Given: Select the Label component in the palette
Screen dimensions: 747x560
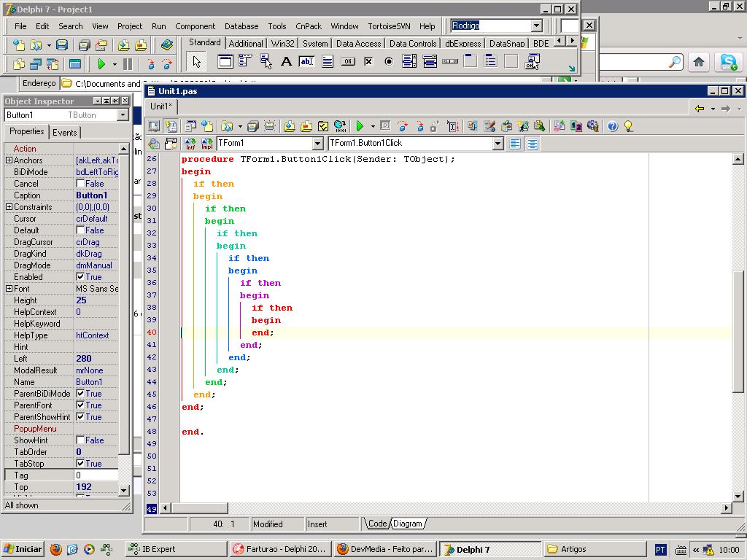Looking at the screenshot, I should coord(287,62).
